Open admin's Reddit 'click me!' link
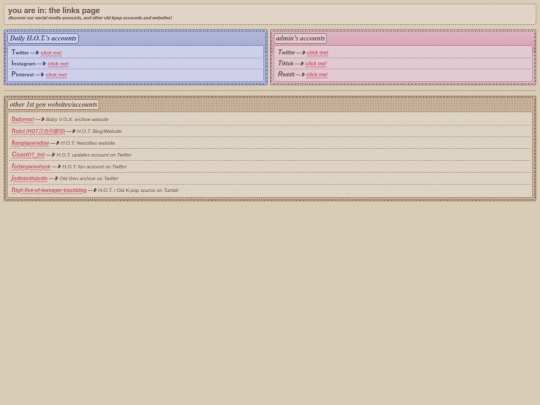Viewport: 540px width, 405px height. (x=317, y=74)
